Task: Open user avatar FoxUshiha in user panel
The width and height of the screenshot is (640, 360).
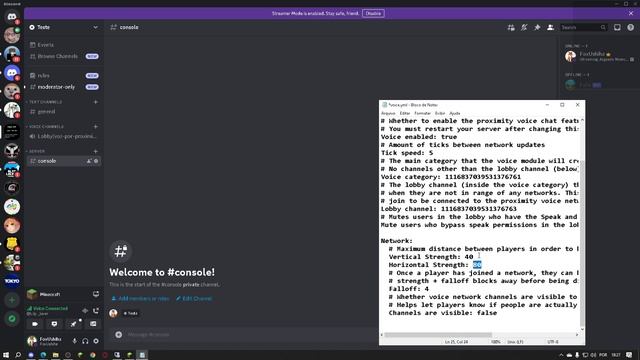Action: (x=32, y=341)
